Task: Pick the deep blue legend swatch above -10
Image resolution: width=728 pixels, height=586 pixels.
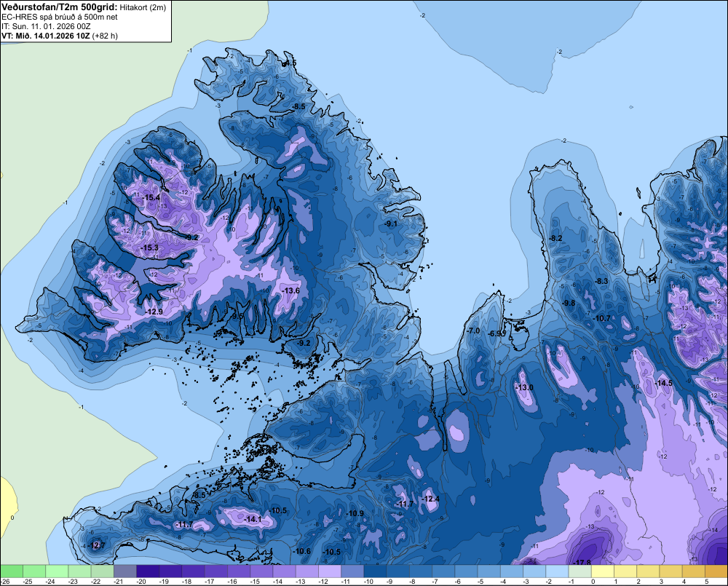Action: 375,571
